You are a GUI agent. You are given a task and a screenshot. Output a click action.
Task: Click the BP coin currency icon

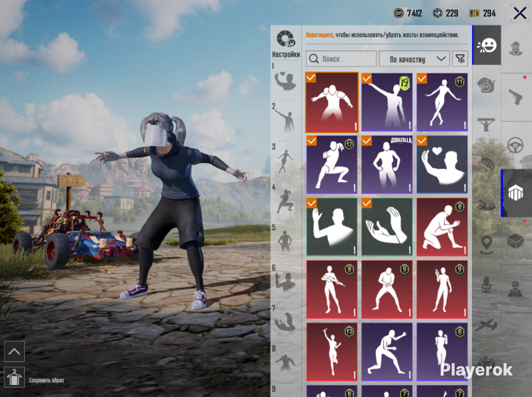click(399, 13)
